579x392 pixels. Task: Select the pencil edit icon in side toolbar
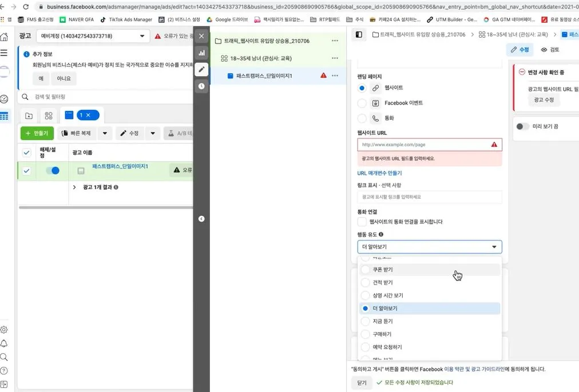(x=201, y=69)
